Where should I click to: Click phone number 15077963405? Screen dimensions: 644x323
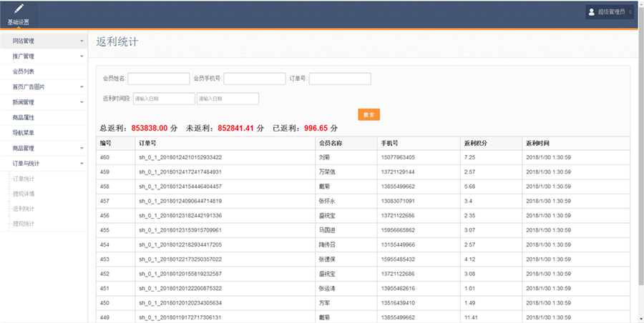[398, 157]
